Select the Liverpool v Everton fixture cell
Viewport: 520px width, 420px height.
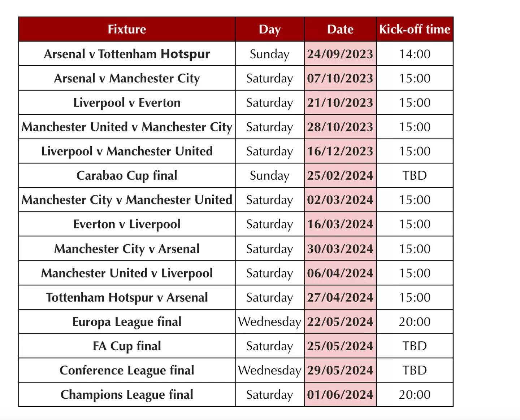(127, 102)
